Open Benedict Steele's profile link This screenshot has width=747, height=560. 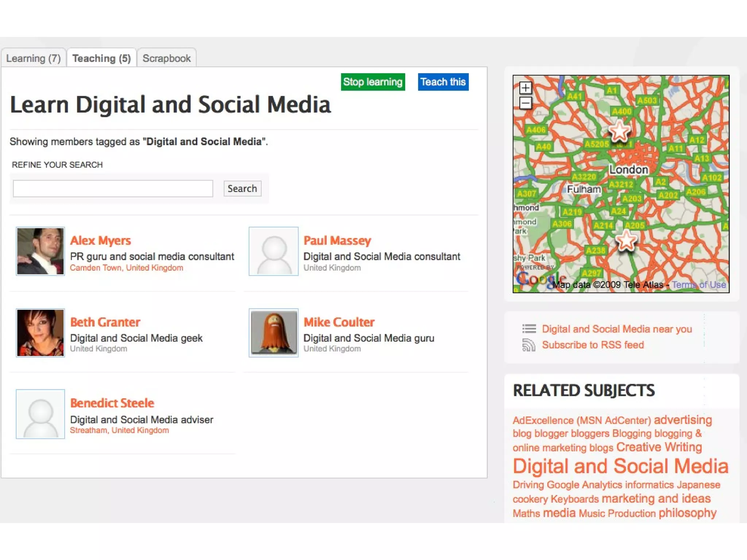tap(112, 403)
